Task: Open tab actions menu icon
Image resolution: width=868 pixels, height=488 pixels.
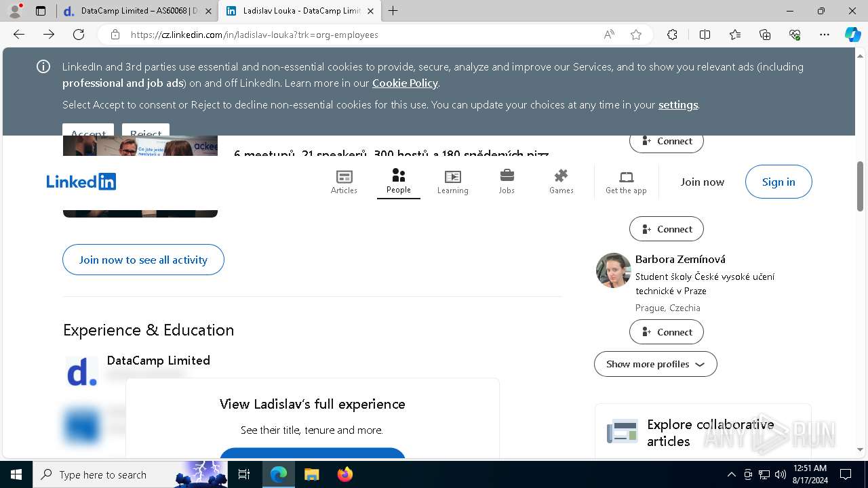Action: [41, 11]
